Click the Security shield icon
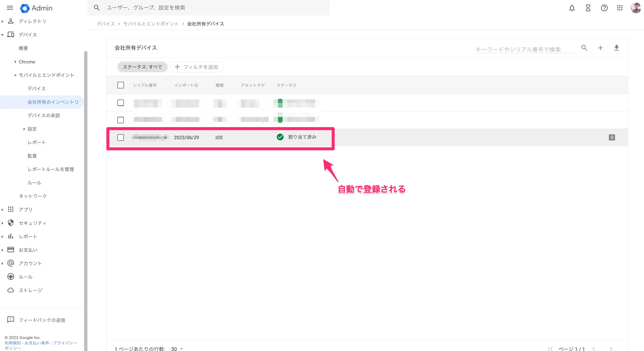644x351 pixels. coord(11,223)
